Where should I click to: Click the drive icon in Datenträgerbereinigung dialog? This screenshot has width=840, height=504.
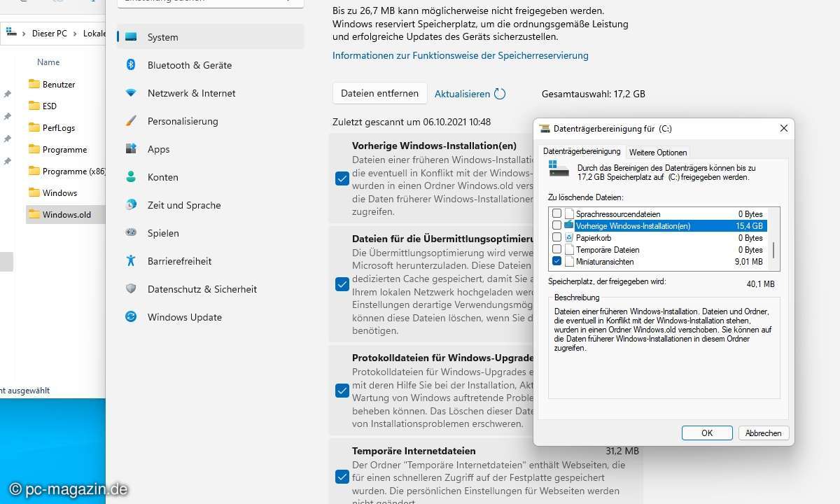click(x=559, y=169)
